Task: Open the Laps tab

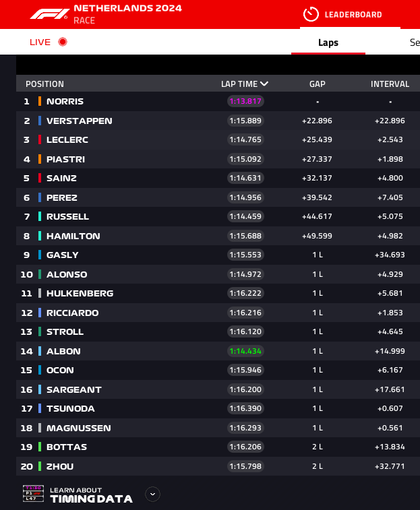Action: click(x=328, y=42)
